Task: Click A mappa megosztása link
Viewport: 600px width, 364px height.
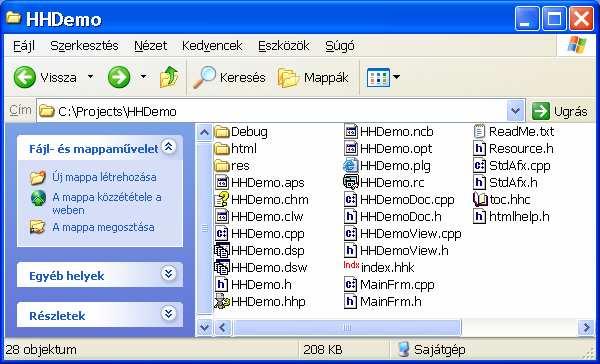Action: point(103,227)
